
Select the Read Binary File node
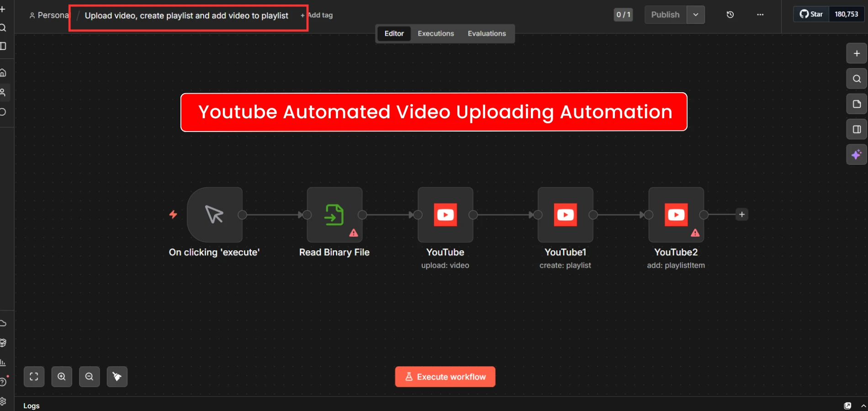(x=334, y=215)
